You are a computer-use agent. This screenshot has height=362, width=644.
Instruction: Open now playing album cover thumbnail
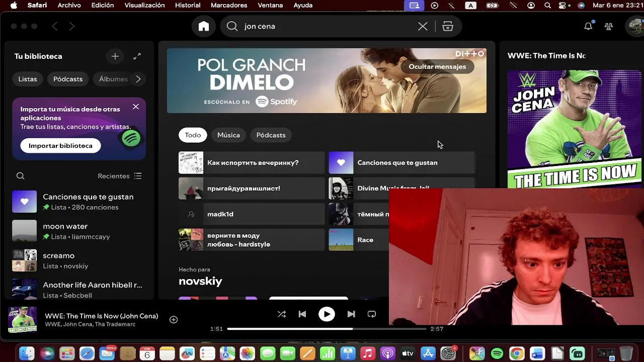click(22, 320)
